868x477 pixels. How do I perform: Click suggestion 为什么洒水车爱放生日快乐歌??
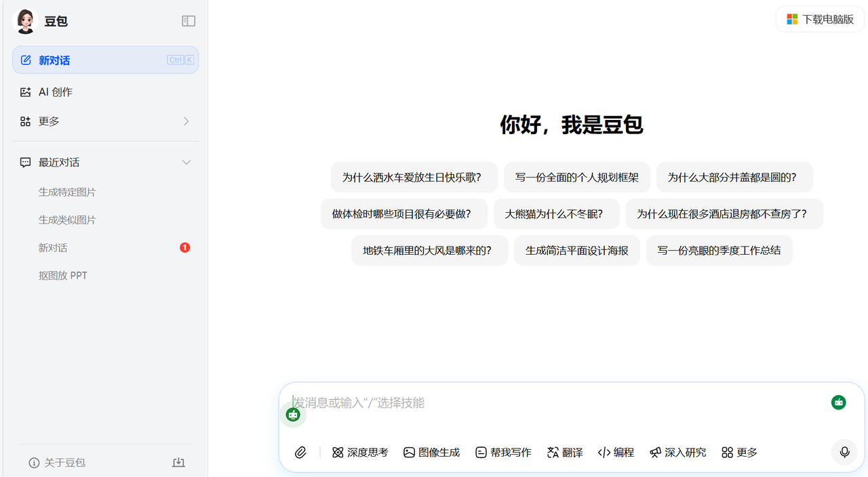point(414,178)
